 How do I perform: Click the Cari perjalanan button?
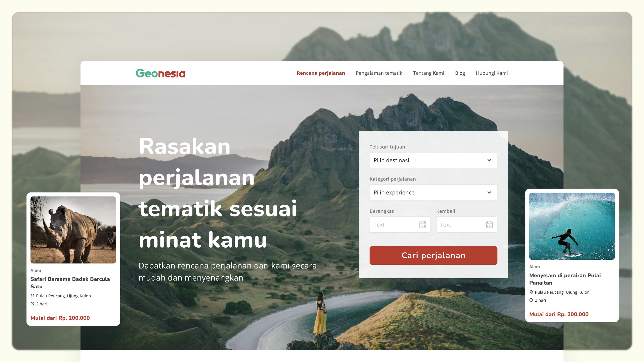433,255
